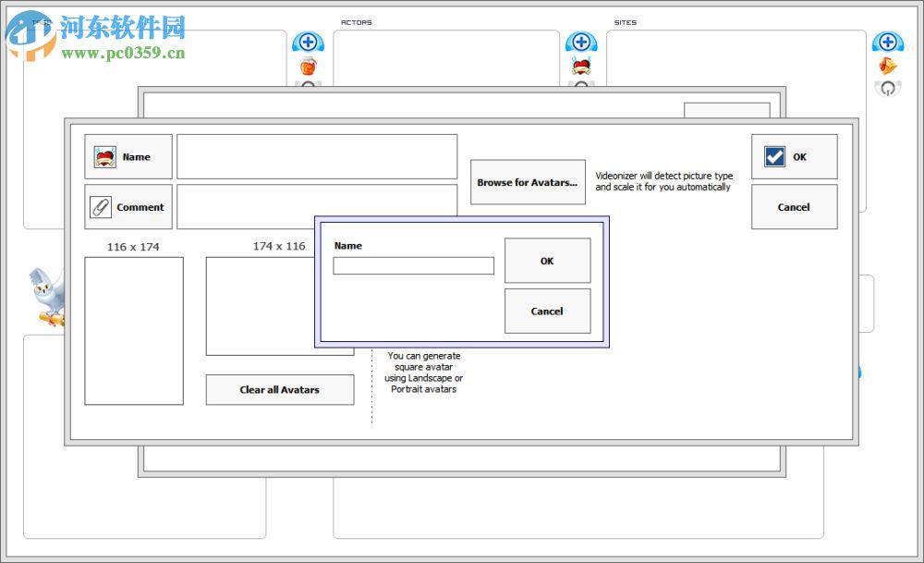
Task: Click the jam jar icon beside Tags panel
Action: point(308,67)
